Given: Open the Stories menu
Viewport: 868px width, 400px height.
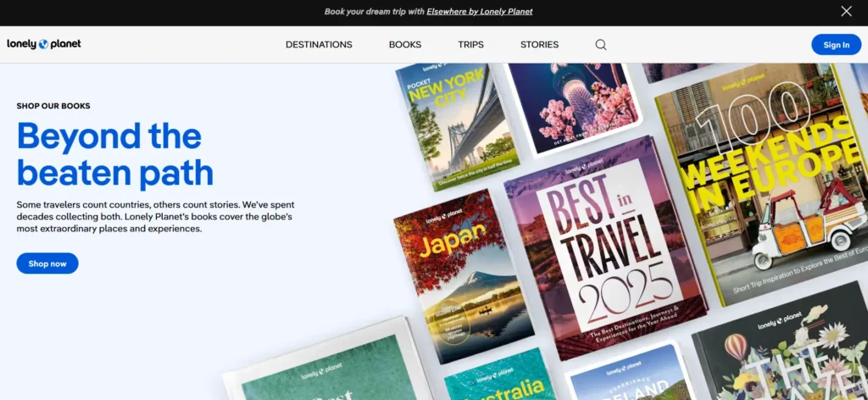Looking at the screenshot, I should click(x=539, y=45).
